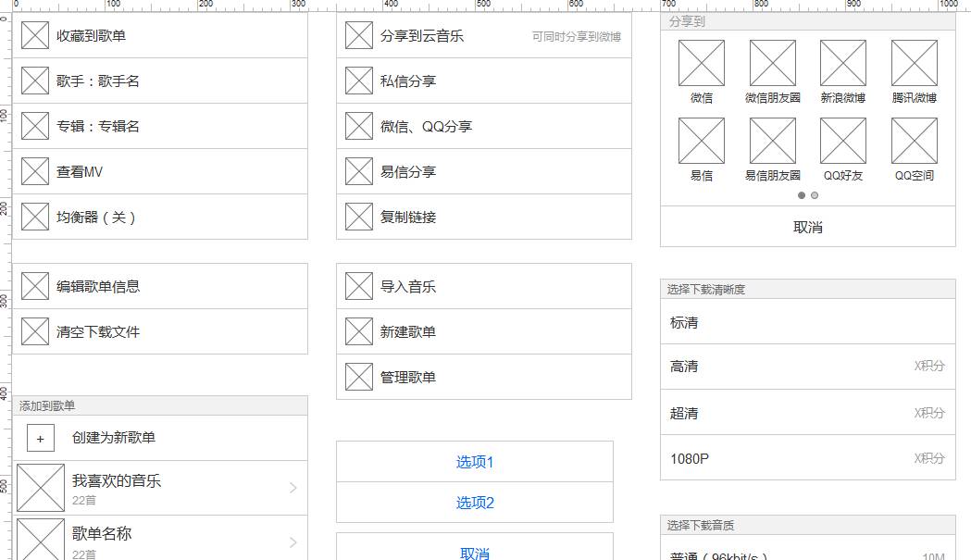The image size is (971, 560).
Task: Click the 选择下载清晰度 header text
Action: coord(706,290)
